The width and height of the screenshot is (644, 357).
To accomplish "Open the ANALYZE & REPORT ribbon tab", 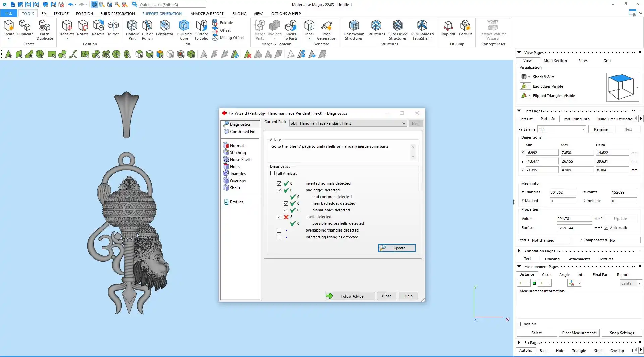I will (x=207, y=14).
